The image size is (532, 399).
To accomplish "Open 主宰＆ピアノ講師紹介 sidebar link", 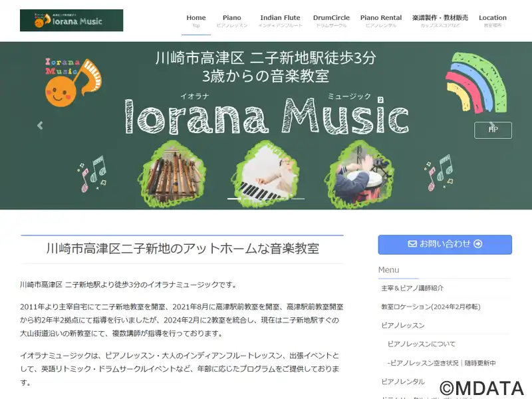I will (412, 288).
